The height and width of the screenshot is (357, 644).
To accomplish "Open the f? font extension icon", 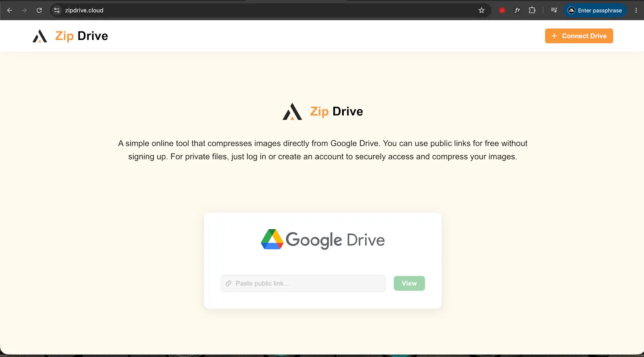I will click(x=517, y=10).
